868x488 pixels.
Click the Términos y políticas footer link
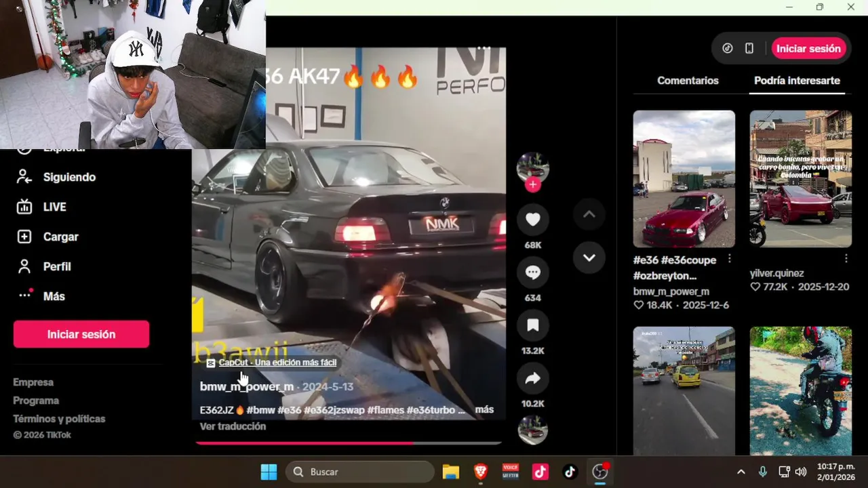point(59,419)
